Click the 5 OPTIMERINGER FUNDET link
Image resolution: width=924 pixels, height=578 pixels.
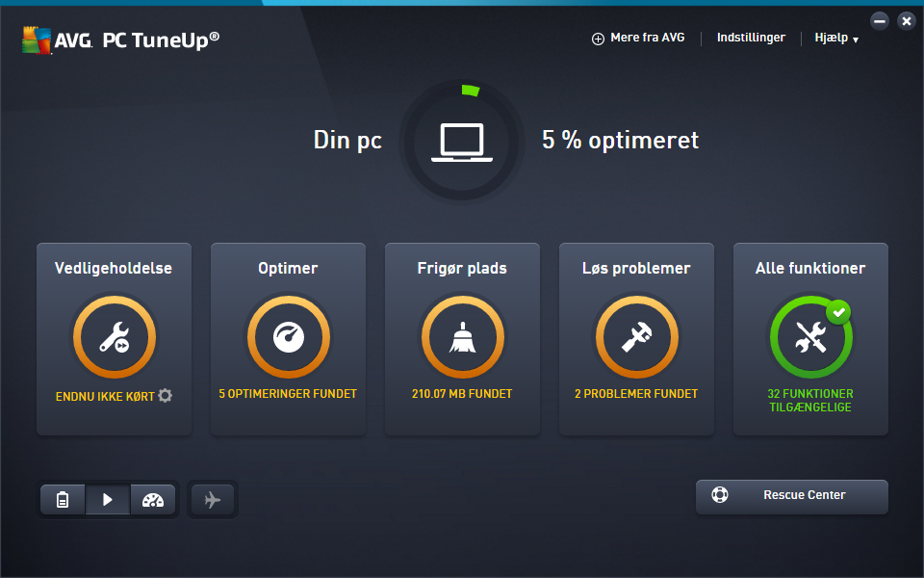click(x=288, y=393)
